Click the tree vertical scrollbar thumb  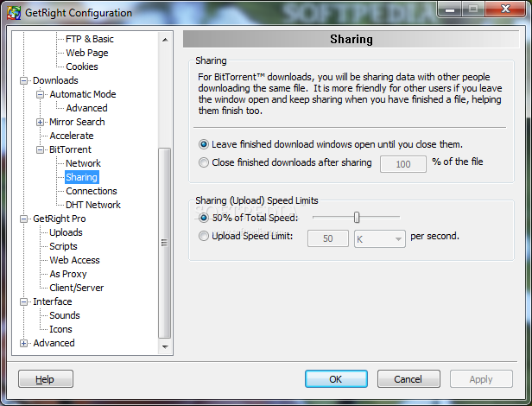[165, 243]
